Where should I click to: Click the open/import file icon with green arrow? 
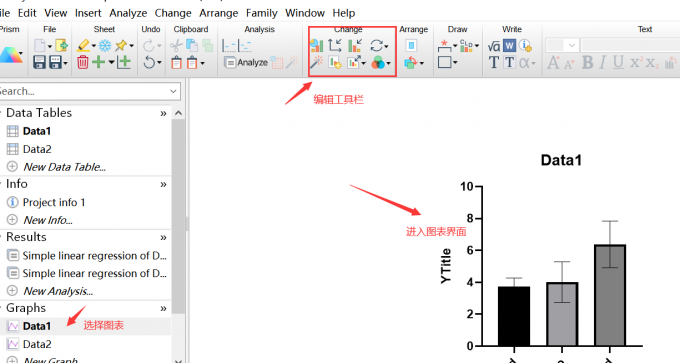[62, 45]
